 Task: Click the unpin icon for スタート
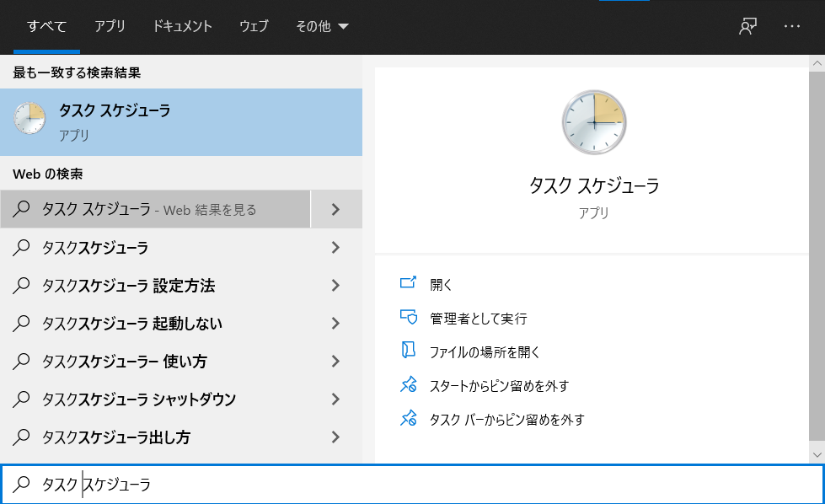(x=409, y=384)
